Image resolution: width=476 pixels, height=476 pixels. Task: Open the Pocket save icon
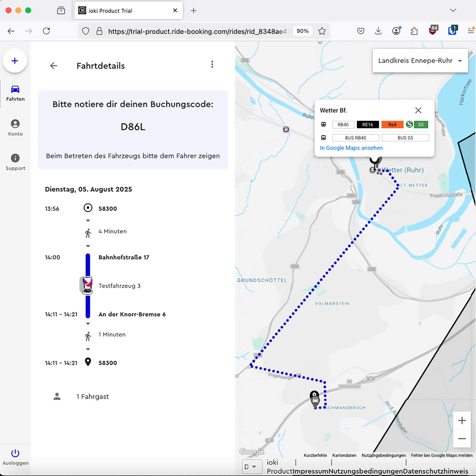(x=360, y=31)
